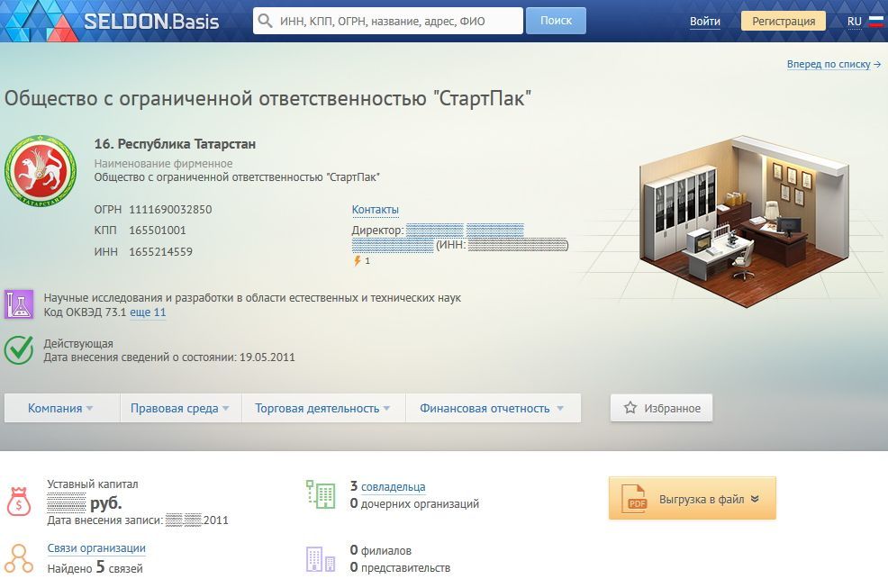Open the Торговая деятельность menu

(322, 408)
